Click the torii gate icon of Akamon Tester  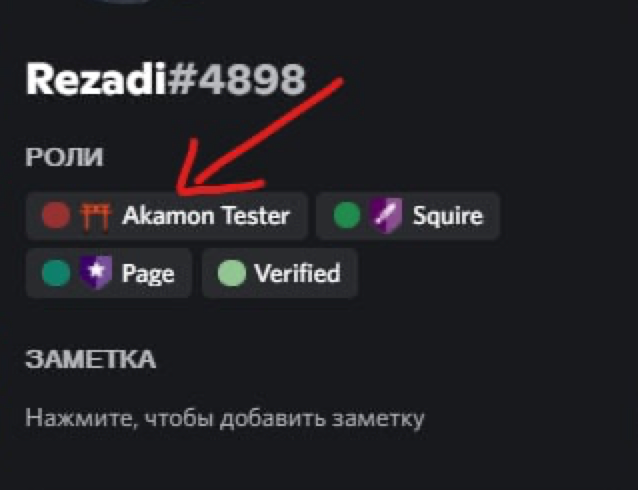point(96,217)
